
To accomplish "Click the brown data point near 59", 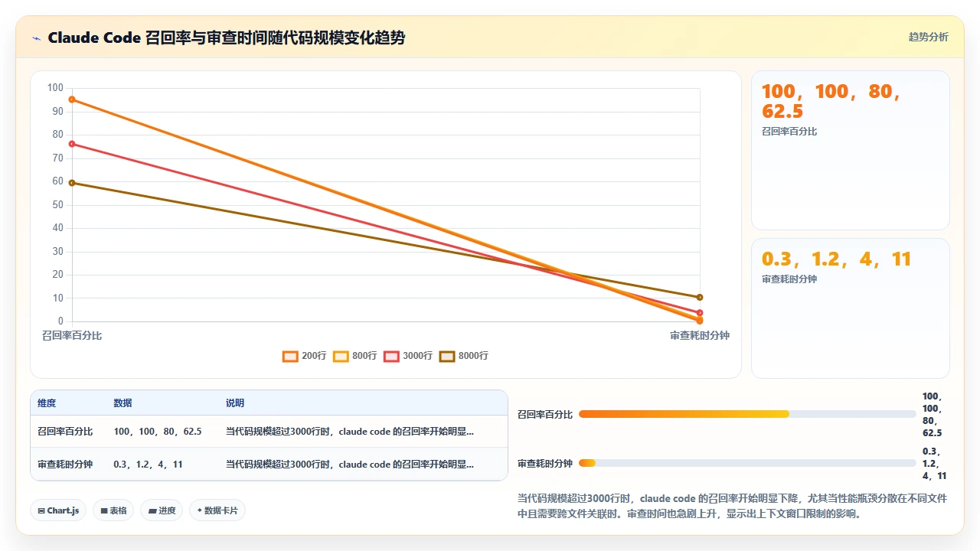I will tap(72, 183).
